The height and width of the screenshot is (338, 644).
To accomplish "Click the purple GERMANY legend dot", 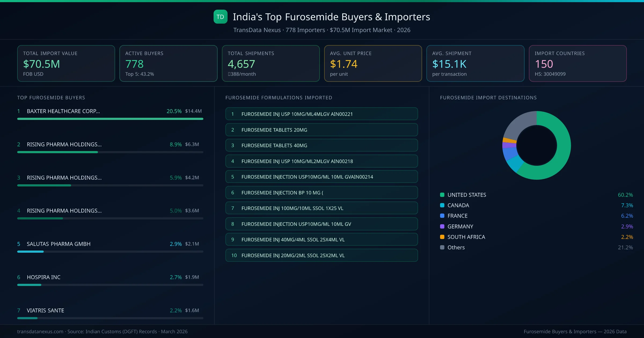I will (x=442, y=226).
